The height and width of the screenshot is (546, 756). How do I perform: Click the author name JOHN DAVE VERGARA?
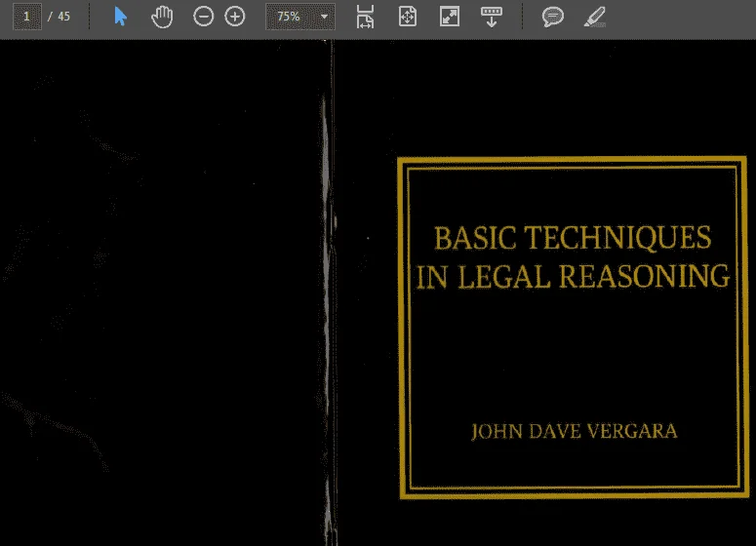[575, 431]
